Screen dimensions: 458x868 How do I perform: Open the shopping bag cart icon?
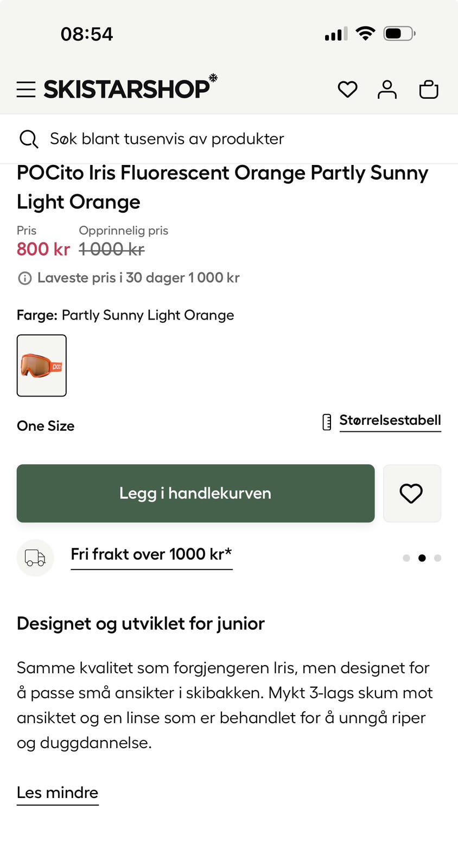click(x=429, y=90)
